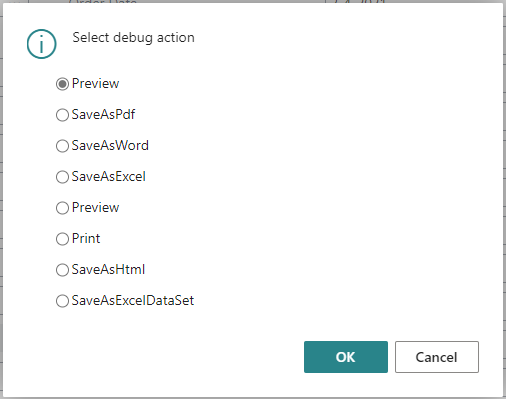The image size is (506, 399).
Task: Click the Print label text
Action: tap(86, 238)
